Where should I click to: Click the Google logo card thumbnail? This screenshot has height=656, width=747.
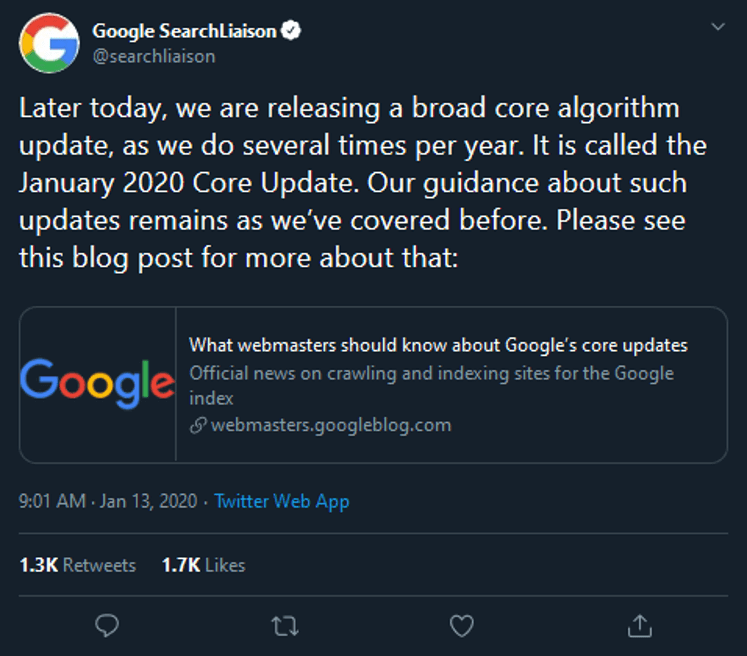pos(97,384)
